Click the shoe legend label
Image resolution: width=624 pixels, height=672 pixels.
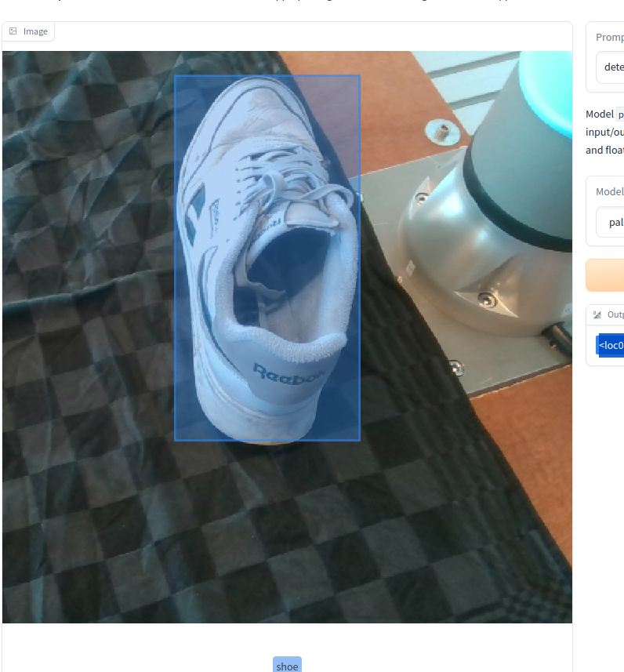click(287, 667)
